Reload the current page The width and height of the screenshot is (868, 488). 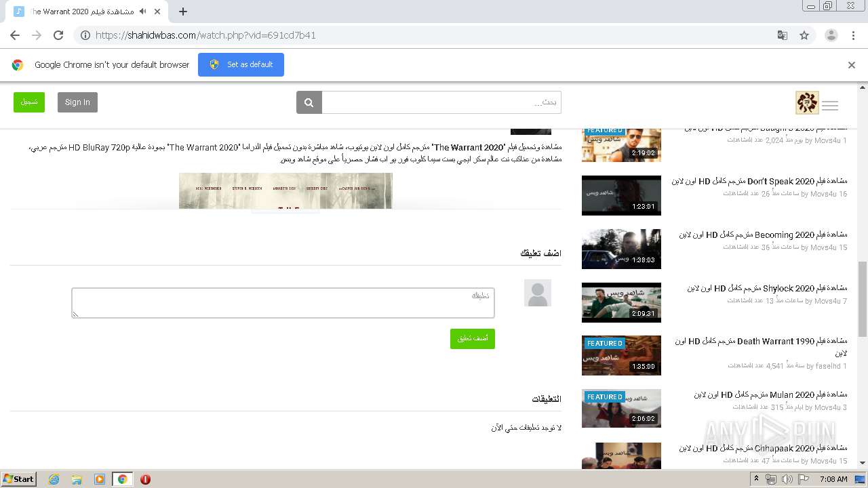58,35
